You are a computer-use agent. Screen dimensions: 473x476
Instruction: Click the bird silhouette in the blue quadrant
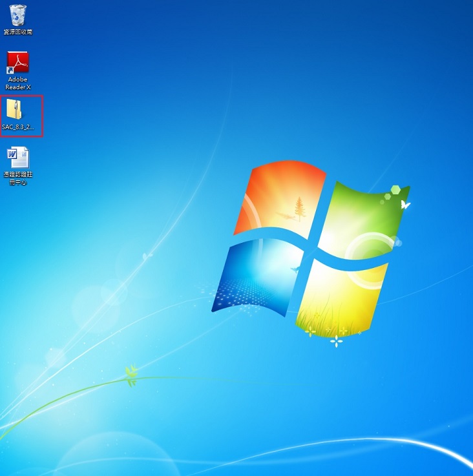pyautogui.click(x=294, y=267)
